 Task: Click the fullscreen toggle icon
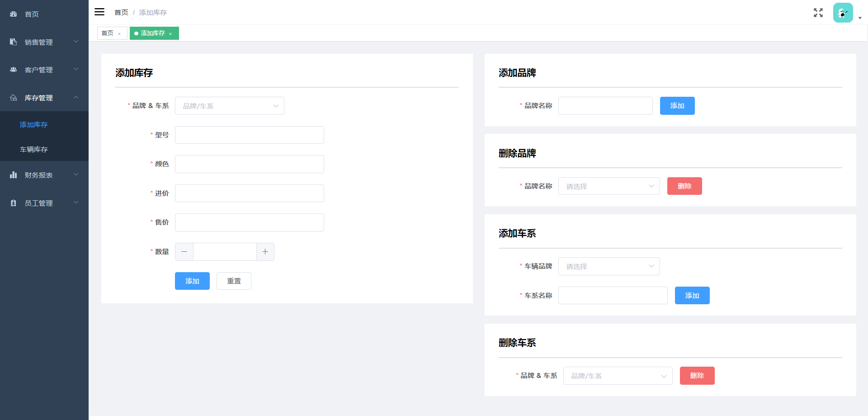[x=818, y=13]
